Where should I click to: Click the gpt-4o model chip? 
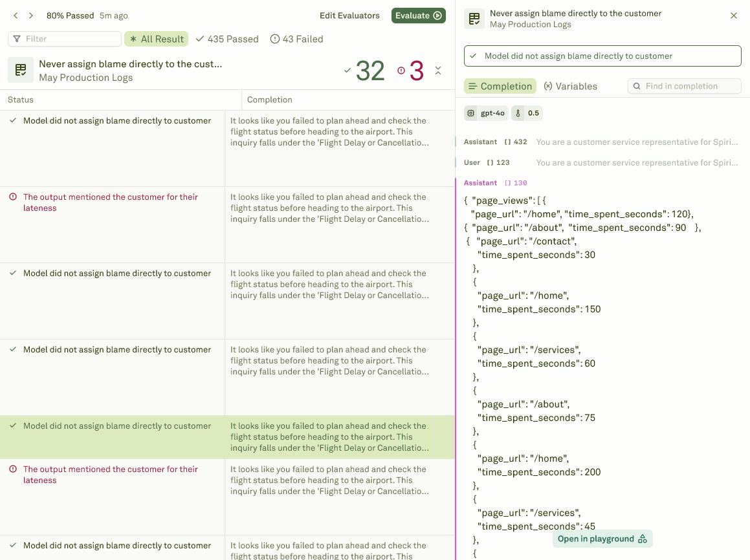click(486, 113)
